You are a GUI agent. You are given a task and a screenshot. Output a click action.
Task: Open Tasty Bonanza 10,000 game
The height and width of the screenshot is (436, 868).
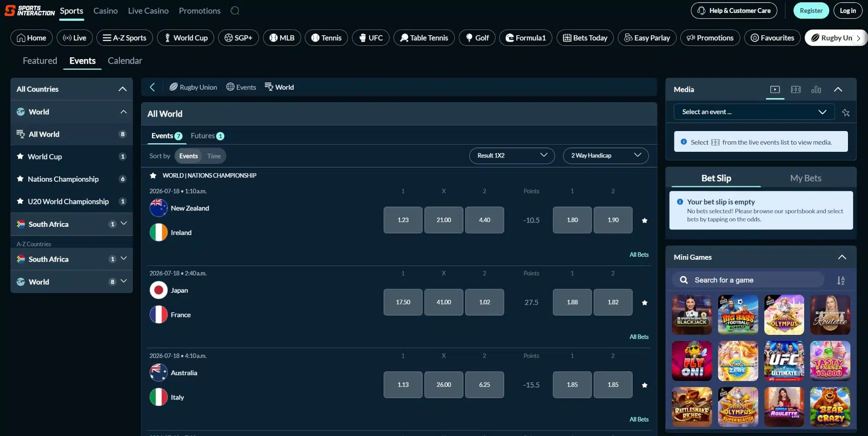pos(830,361)
